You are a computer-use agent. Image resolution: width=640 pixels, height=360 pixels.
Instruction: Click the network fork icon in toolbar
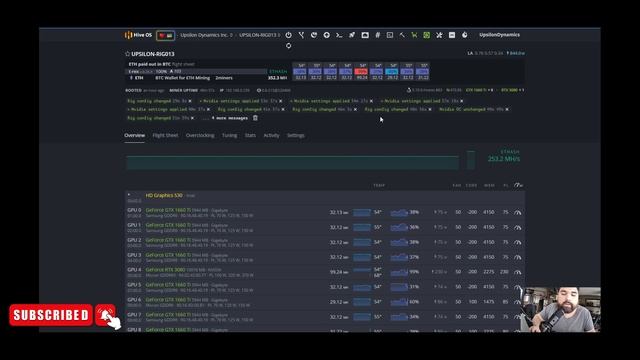pyautogui.click(x=301, y=35)
